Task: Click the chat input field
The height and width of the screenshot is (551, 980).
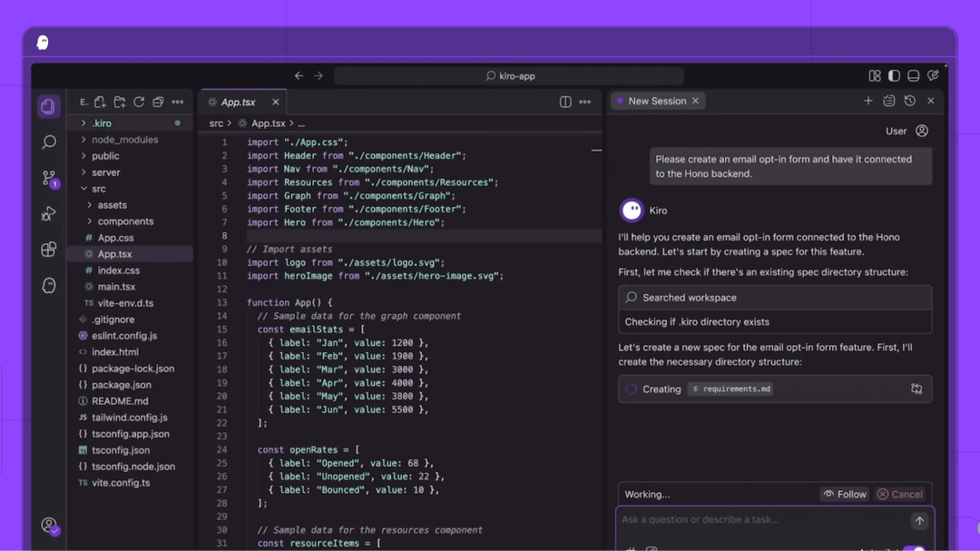Action: tap(764, 520)
